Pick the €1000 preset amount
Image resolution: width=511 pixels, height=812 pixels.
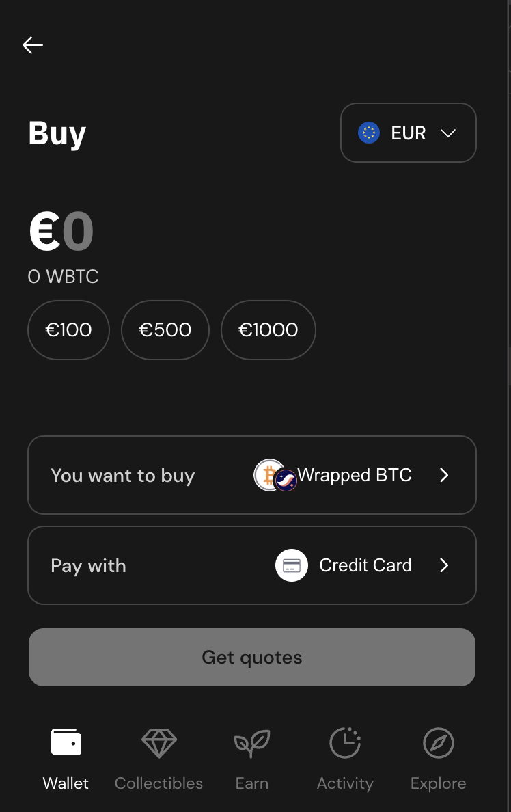point(268,330)
